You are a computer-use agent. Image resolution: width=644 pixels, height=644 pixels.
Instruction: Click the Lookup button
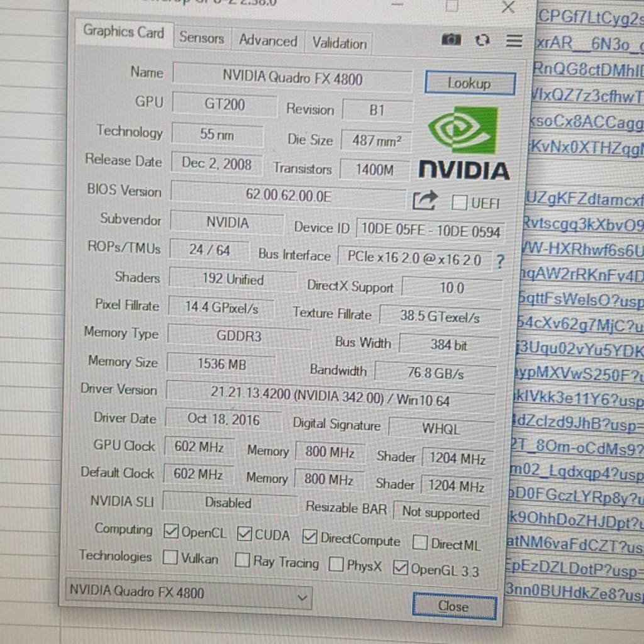(469, 84)
